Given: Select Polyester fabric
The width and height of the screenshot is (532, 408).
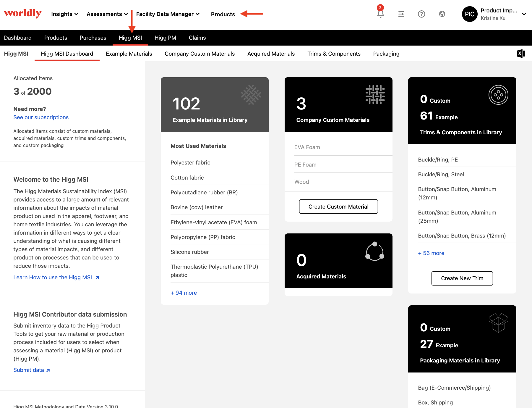Looking at the screenshot, I should 220,162.
